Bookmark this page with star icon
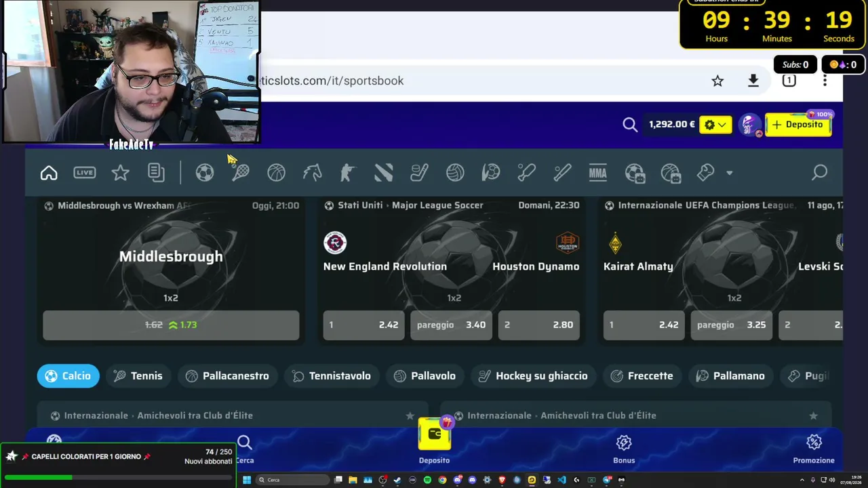 pos(717,81)
